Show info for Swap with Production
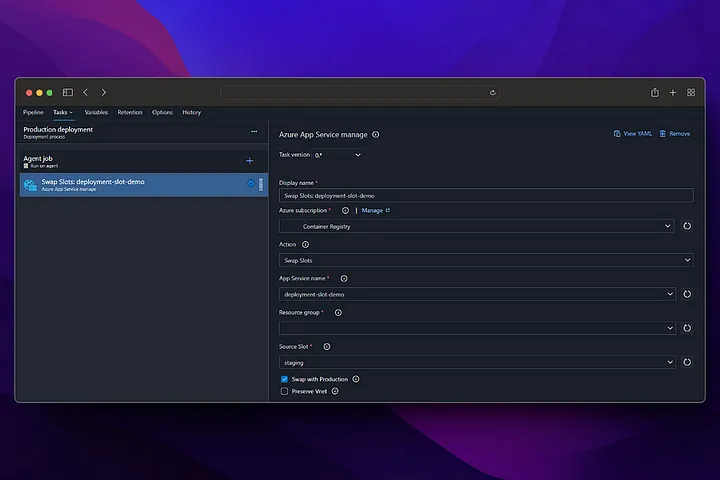The height and width of the screenshot is (480, 720). (x=356, y=379)
